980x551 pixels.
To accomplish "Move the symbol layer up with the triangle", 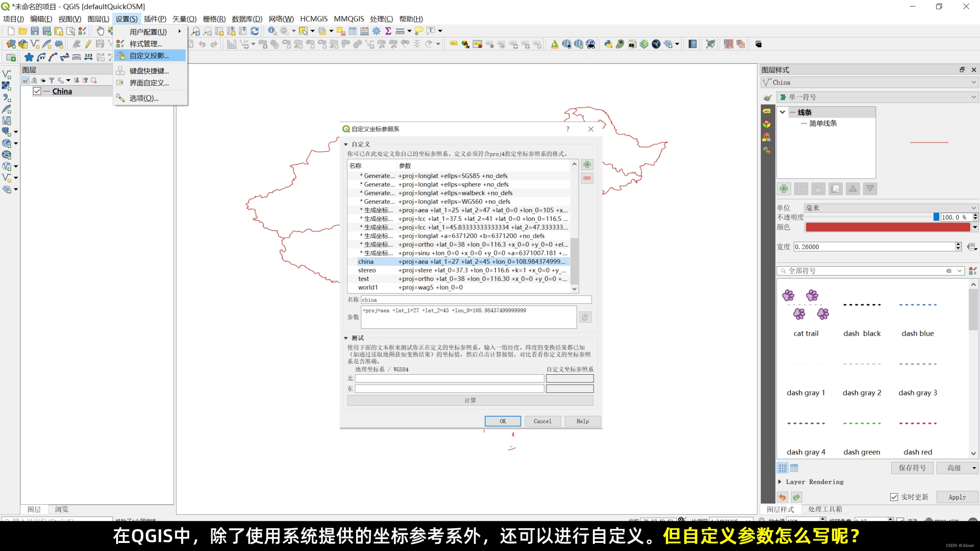I will click(852, 188).
